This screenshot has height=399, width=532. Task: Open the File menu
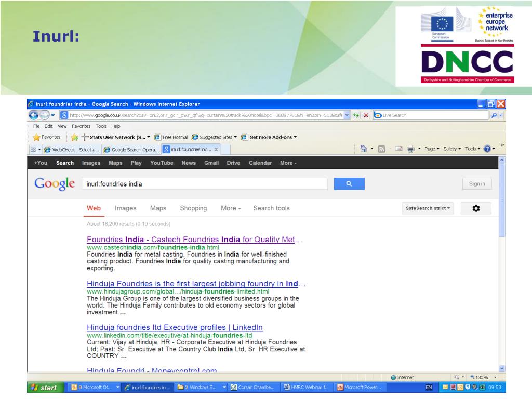(x=36, y=126)
